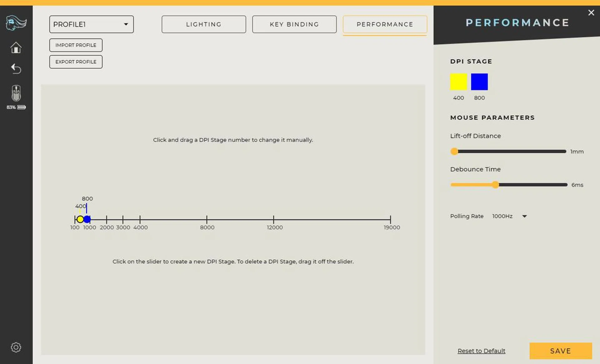Open the Key Binding tab
The height and width of the screenshot is (364, 600).
[x=294, y=24]
